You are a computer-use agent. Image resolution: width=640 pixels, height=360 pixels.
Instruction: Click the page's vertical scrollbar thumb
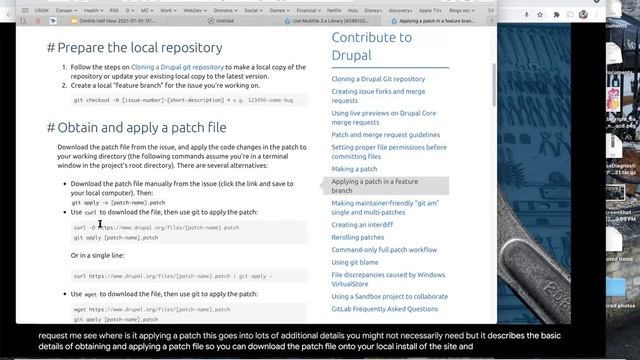pos(494,85)
